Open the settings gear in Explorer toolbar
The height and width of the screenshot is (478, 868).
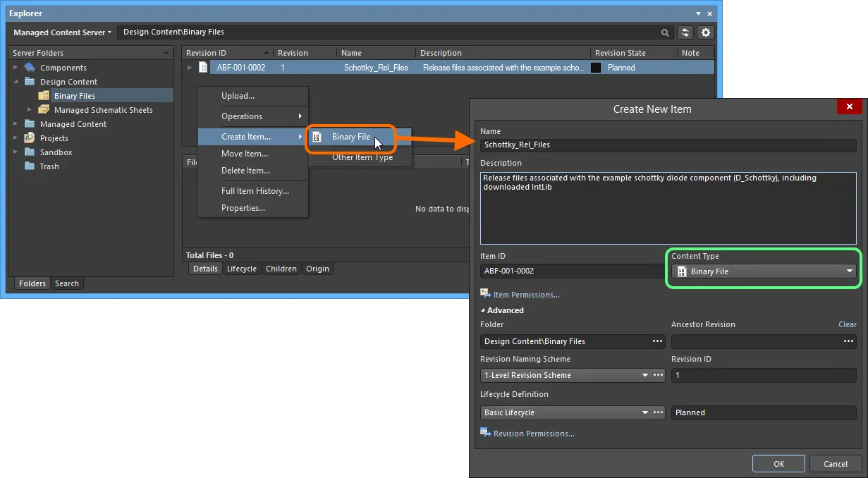coord(706,32)
